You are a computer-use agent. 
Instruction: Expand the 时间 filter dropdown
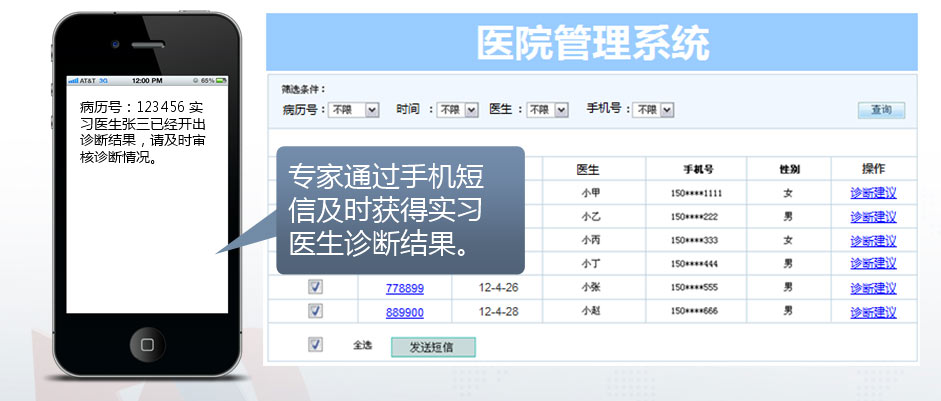(x=458, y=110)
